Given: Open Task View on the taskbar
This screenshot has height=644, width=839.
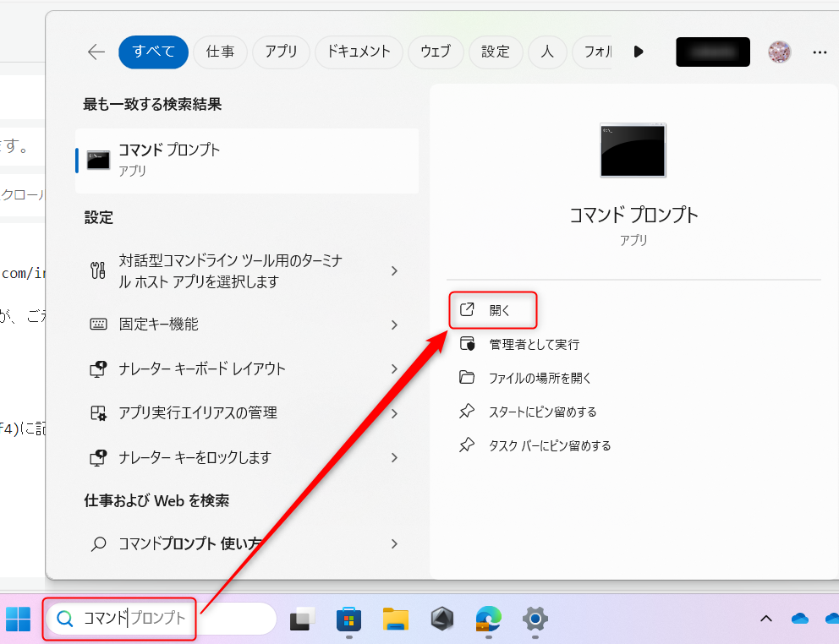Looking at the screenshot, I should point(302,619).
